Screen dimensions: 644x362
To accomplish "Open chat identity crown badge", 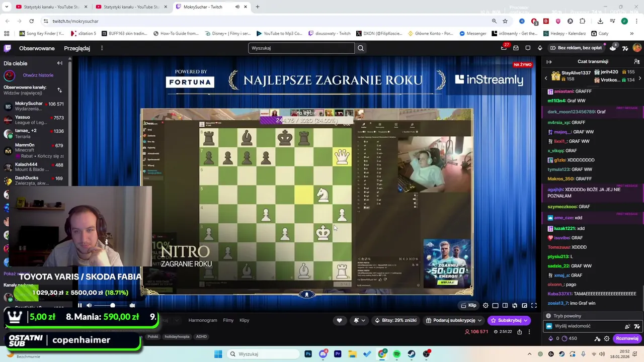I will tap(549, 326).
